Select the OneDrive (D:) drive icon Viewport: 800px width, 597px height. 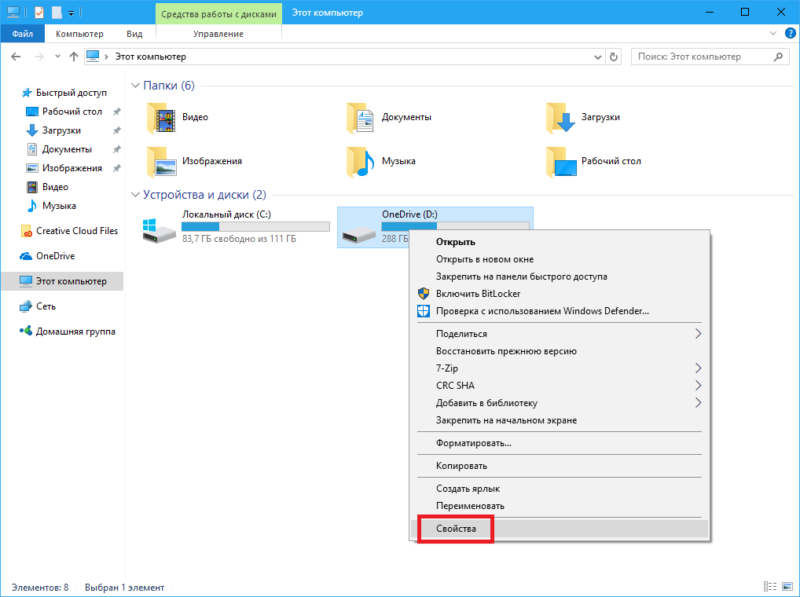tap(359, 235)
